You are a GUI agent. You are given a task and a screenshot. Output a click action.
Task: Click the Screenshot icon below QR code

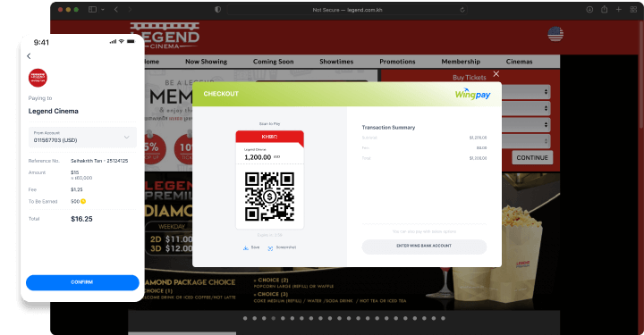click(x=270, y=248)
